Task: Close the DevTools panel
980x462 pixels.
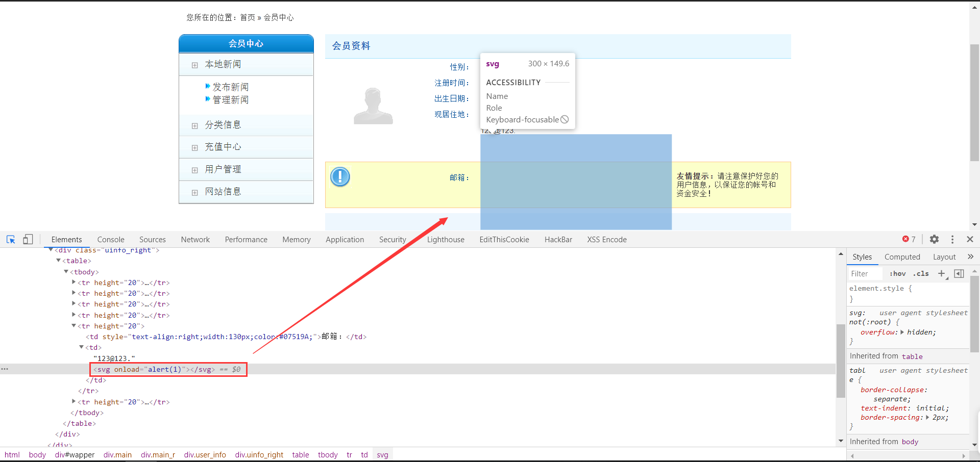Action: tap(970, 239)
